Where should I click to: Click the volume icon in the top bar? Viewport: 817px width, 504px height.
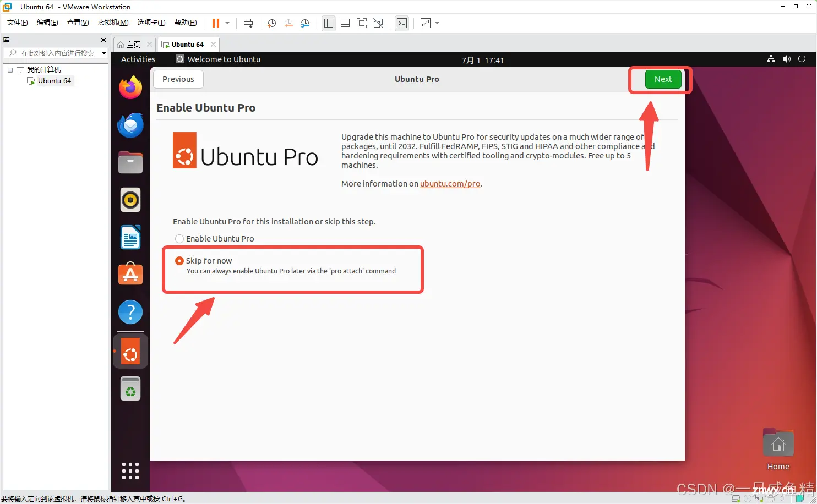(786, 59)
